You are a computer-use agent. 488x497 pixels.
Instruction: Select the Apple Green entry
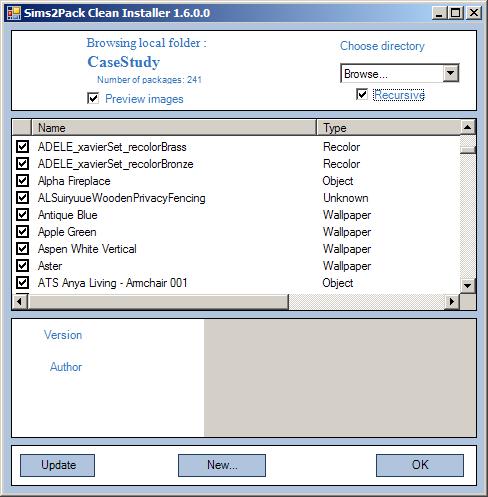[x=67, y=232]
